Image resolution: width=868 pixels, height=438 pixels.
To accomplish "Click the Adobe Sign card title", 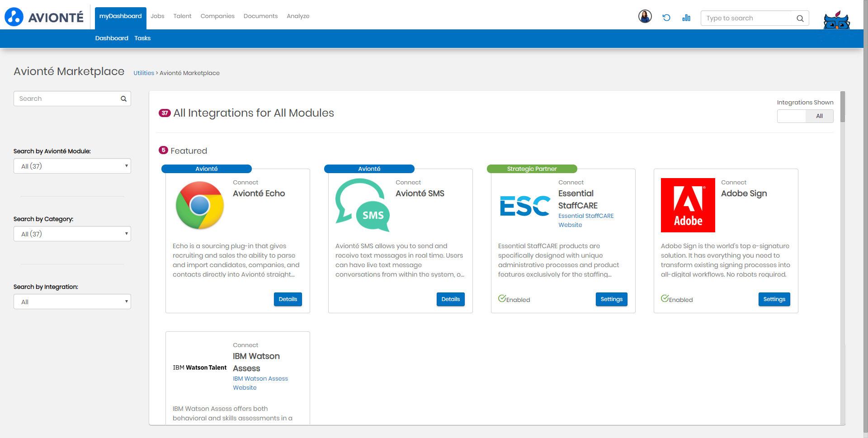I will pyautogui.click(x=744, y=193).
